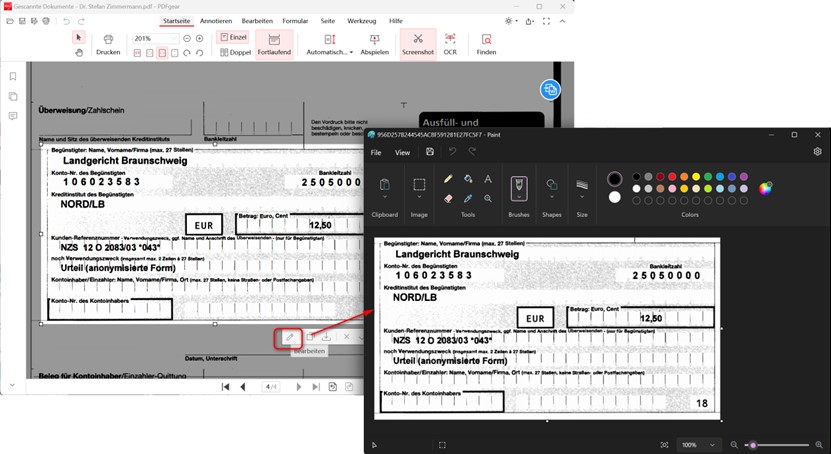The width and height of the screenshot is (831, 454).
Task: Go to previous page in PDFgear
Action: pos(243,387)
